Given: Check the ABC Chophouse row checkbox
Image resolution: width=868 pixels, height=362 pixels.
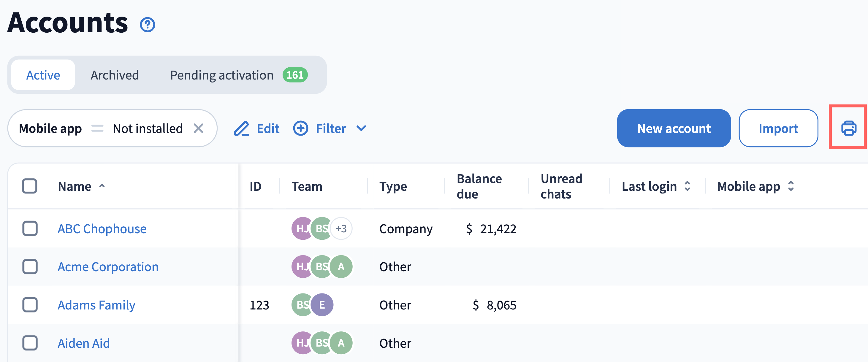Looking at the screenshot, I should point(30,229).
